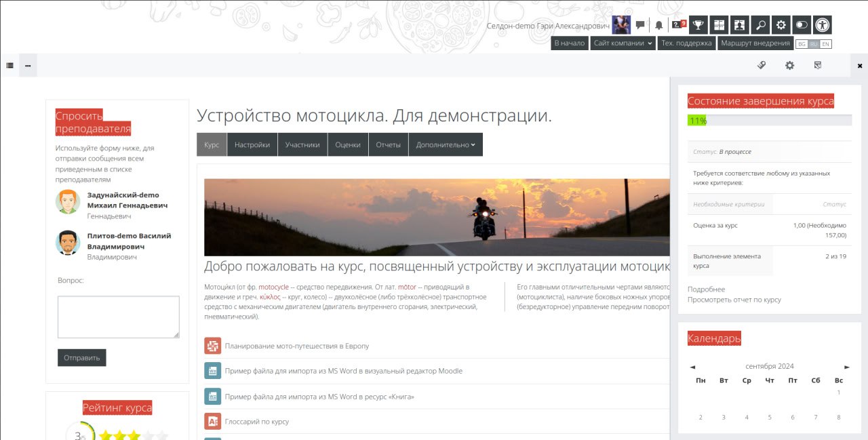Click the 'Спросить преподавателя' block heading
This screenshot has height=440, width=868.
(x=93, y=122)
